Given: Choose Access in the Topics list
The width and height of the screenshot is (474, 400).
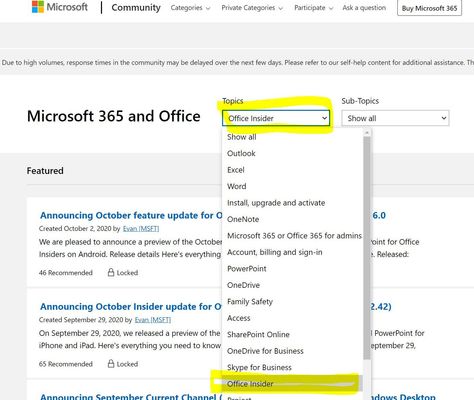Looking at the screenshot, I should [x=292, y=318].
